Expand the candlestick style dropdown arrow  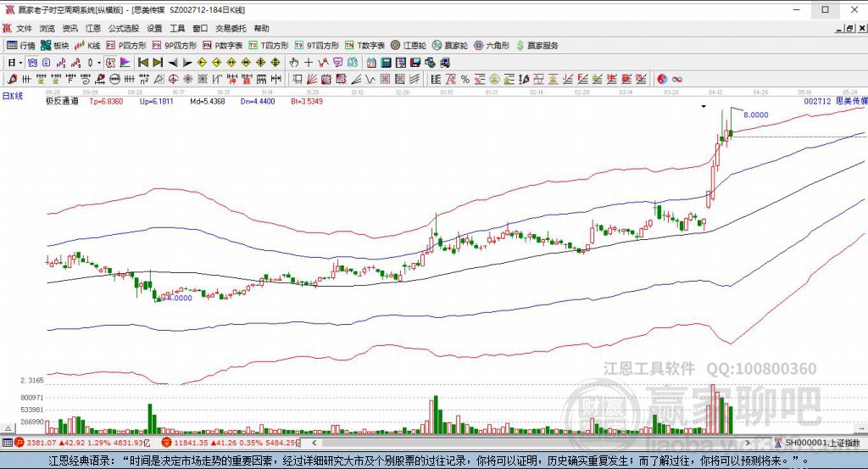[99, 63]
